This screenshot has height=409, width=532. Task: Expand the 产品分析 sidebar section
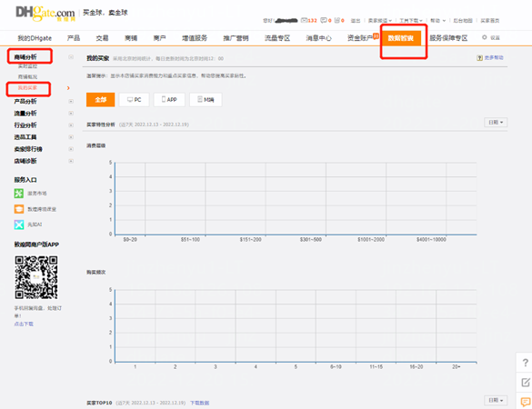(25, 101)
